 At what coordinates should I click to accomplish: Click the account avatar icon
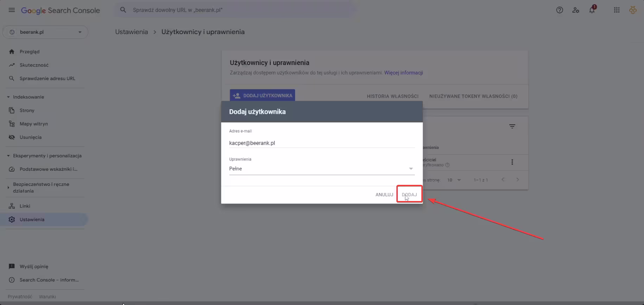(x=633, y=10)
